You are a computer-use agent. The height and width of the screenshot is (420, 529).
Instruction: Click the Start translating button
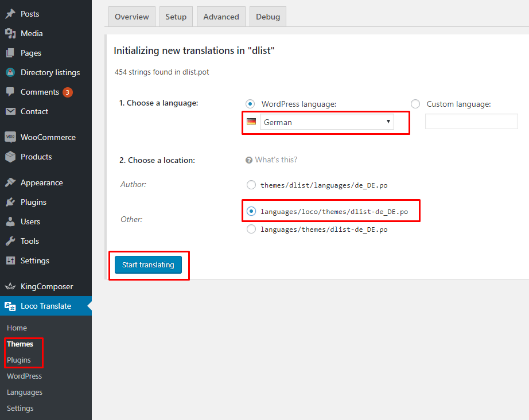pos(148,265)
